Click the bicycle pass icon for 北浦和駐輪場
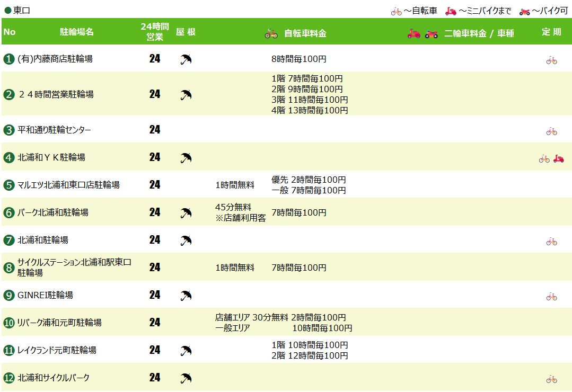Viewport: 572px width, 392px height. tap(551, 242)
